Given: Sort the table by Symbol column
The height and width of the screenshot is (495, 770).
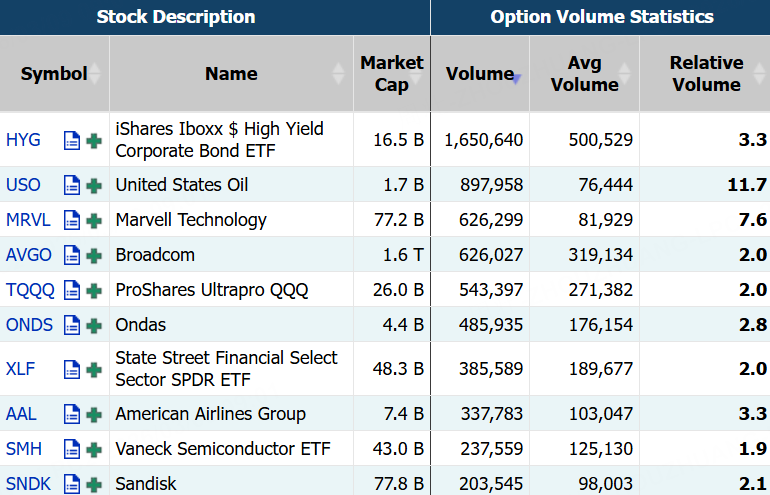Looking at the screenshot, I should click(x=54, y=74).
